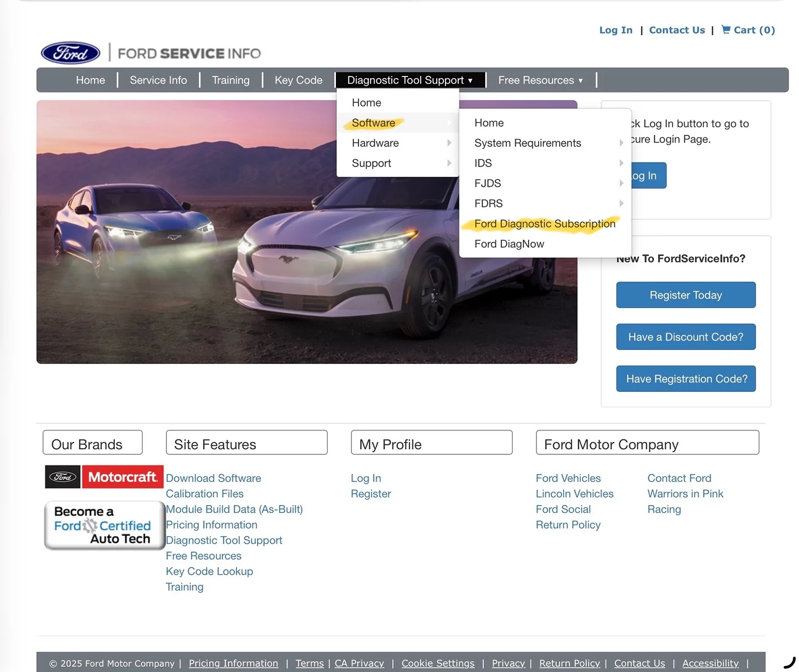Click the Ford Motorcraft brand logo
Image resolution: width=799 pixels, height=672 pixels.
104,477
